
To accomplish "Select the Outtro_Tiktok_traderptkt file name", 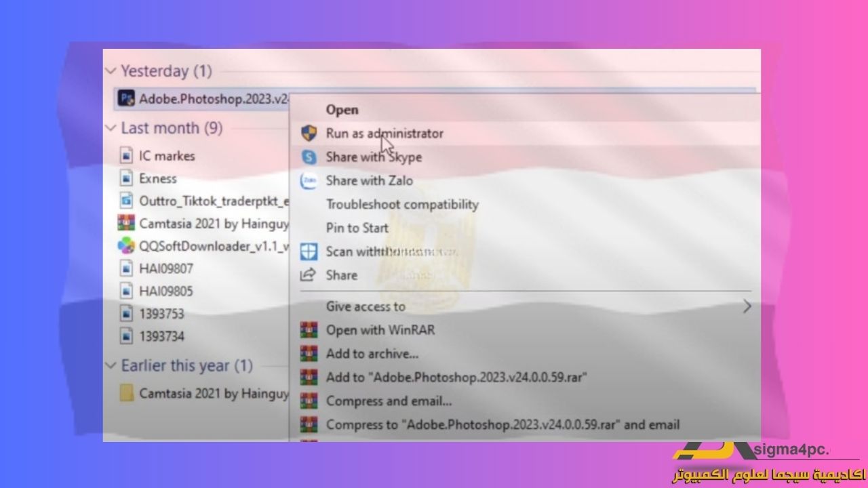I will pos(214,201).
